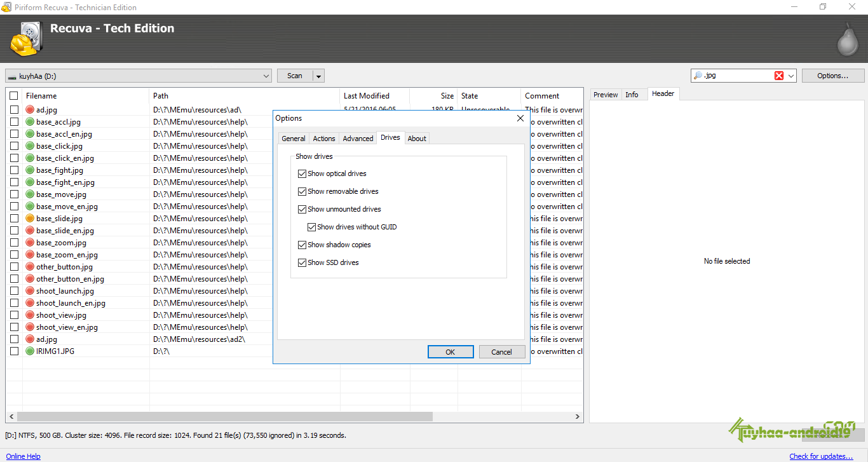Sort by the Comment column header
Image resolution: width=868 pixels, height=462 pixels.
point(552,96)
